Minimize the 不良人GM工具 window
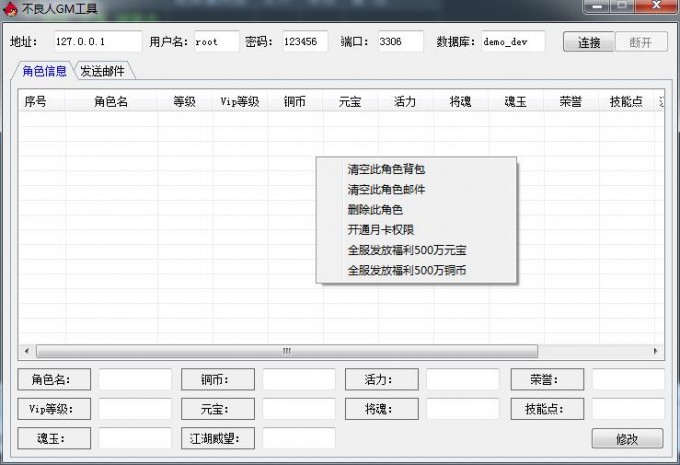 point(597,6)
